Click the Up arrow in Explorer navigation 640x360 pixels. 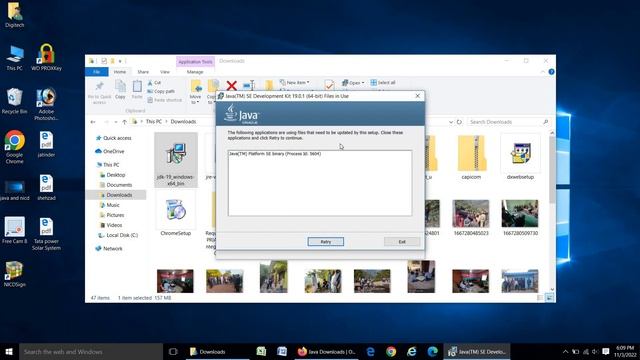(124, 122)
